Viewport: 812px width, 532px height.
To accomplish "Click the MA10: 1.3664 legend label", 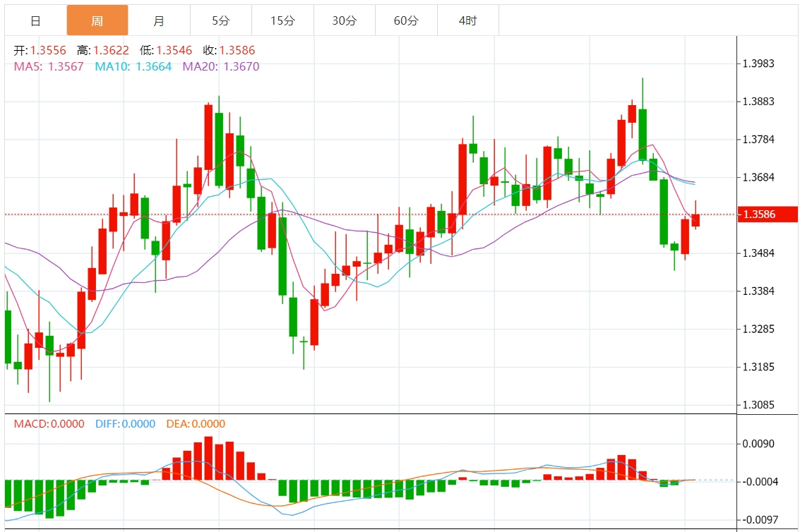I will (x=133, y=67).
